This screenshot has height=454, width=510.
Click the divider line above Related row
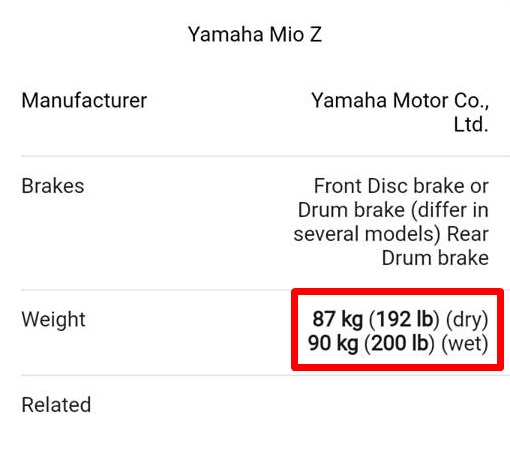click(x=265, y=375)
